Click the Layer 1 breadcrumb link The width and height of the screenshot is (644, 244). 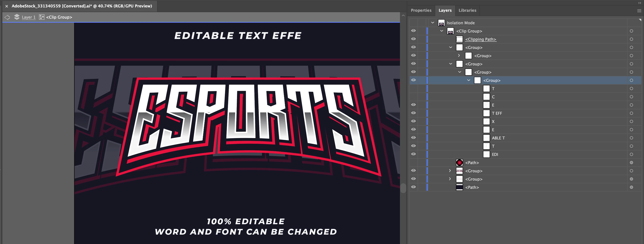coord(29,17)
